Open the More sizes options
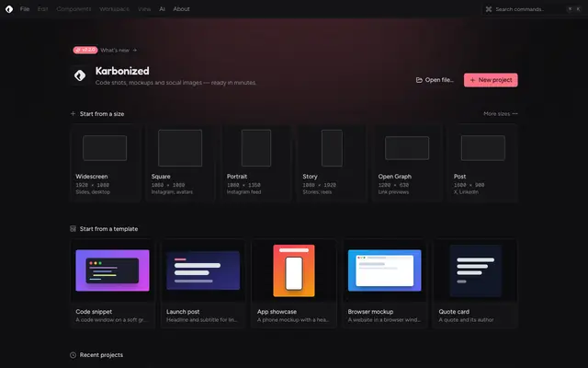The height and width of the screenshot is (368, 588). [500, 113]
